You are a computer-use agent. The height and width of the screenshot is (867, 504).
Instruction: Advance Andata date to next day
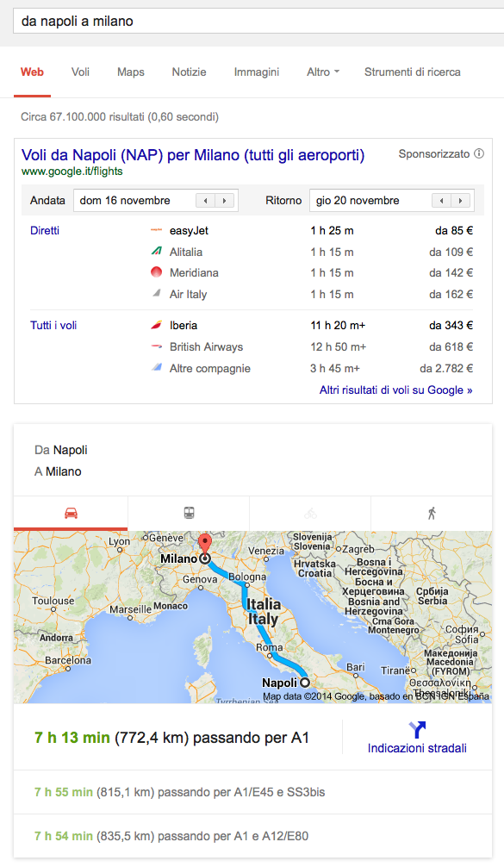point(224,201)
